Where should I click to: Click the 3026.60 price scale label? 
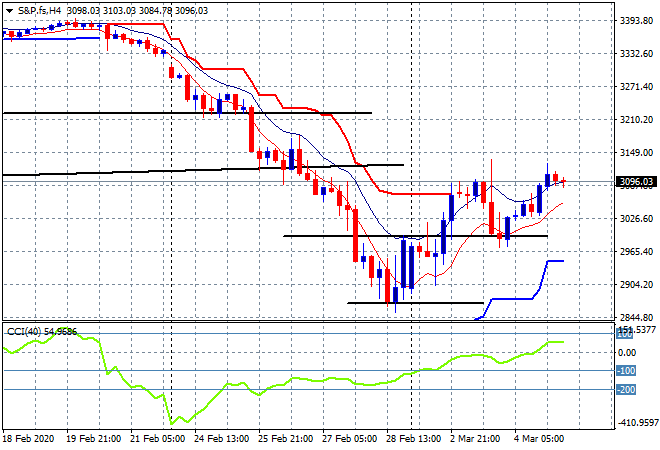point(636,218)
